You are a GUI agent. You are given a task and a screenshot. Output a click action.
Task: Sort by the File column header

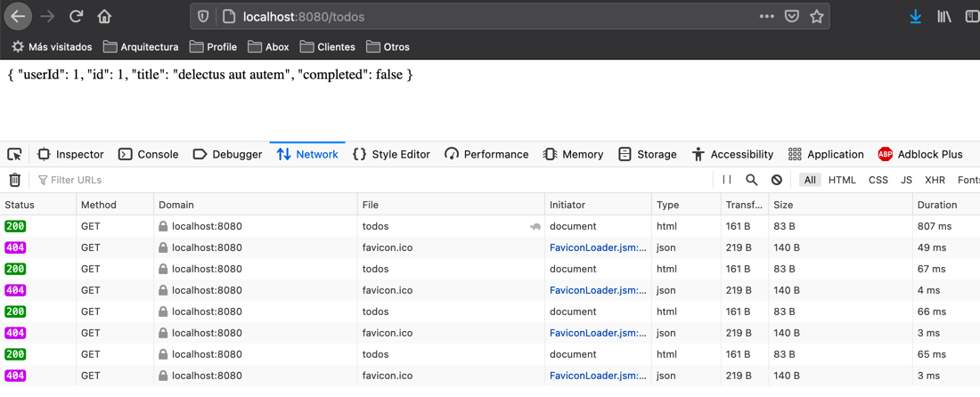click(x=452, y=205)
